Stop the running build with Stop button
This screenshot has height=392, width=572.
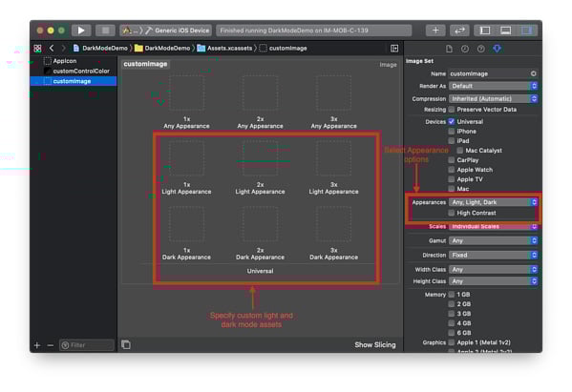[x=105, y=31]
